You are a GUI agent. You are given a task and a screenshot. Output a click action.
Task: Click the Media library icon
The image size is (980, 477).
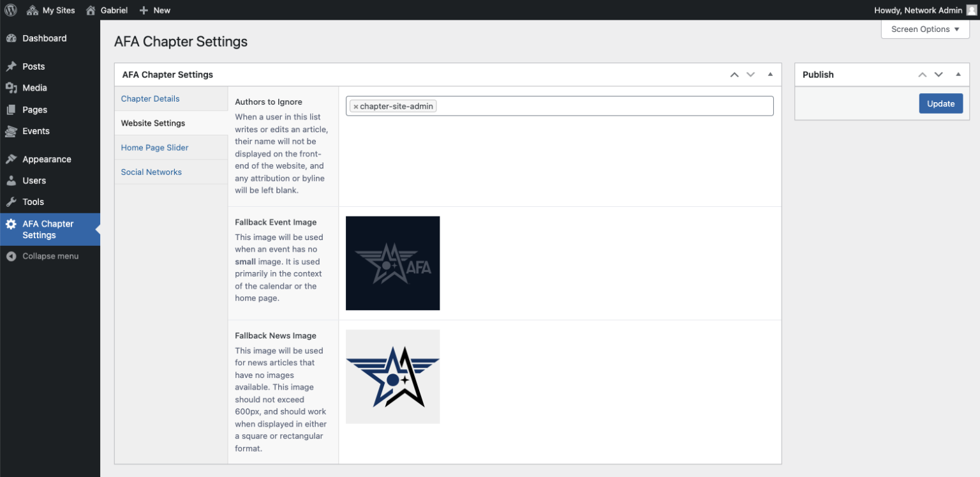(x=11, y=88)
